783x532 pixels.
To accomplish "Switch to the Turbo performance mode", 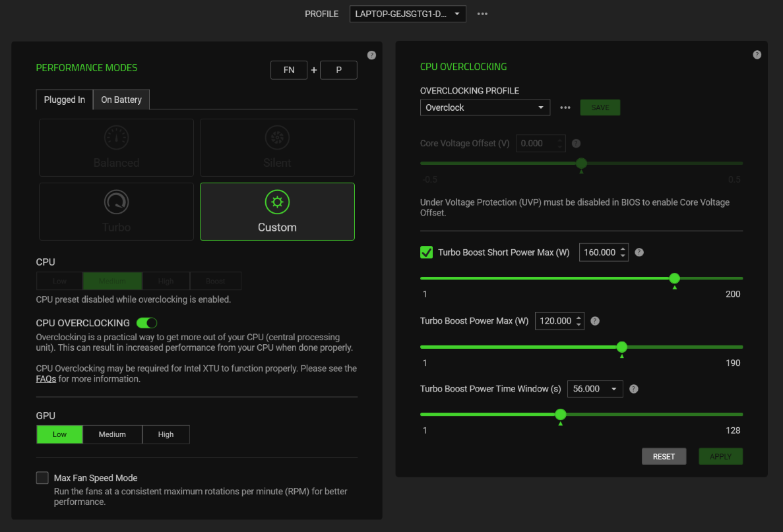I will (x=116, y=212).
